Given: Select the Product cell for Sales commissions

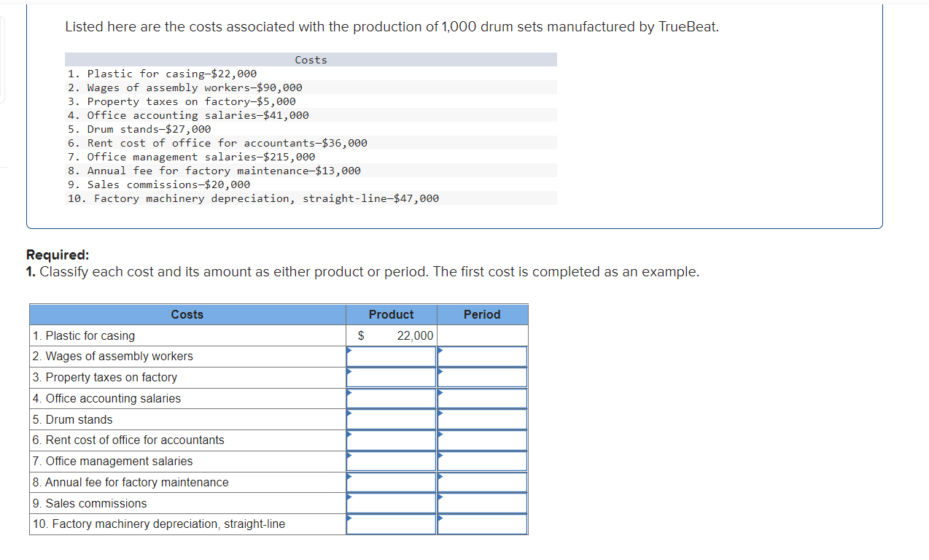Looking at the screenshot, I should coord(391,502).
